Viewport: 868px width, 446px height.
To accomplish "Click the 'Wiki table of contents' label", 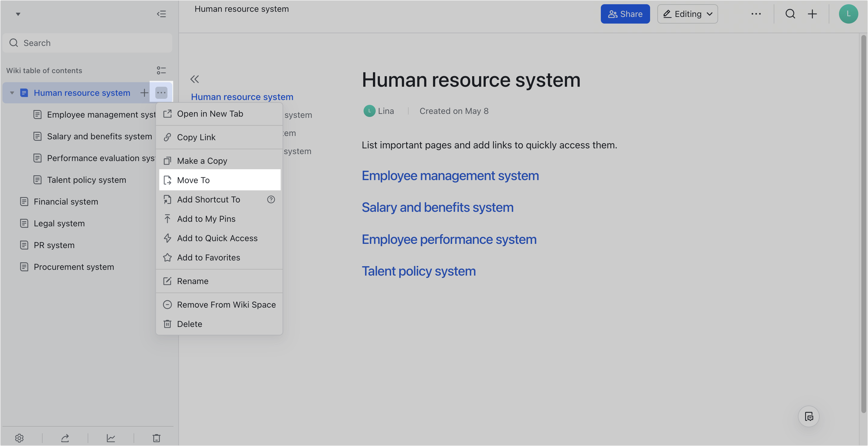I will (x=44, y=70).
